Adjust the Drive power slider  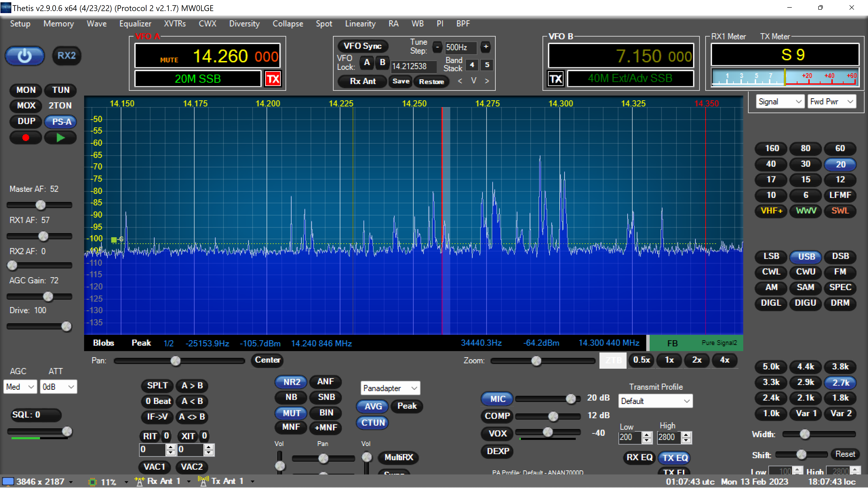pos(39,326)
